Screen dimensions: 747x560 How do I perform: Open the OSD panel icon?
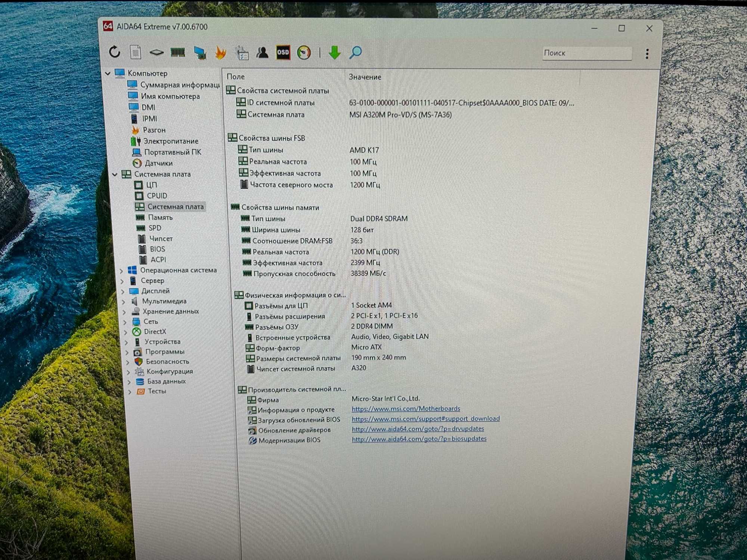[283, 53]
